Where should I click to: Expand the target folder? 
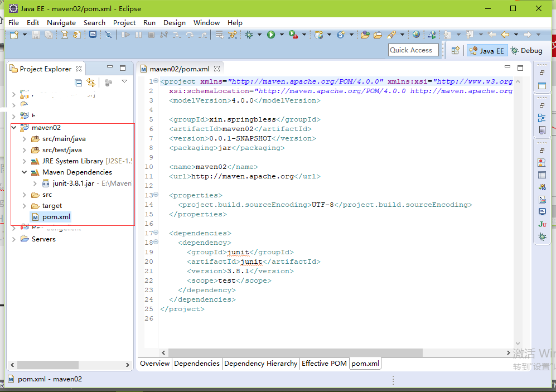pos(25,206)
